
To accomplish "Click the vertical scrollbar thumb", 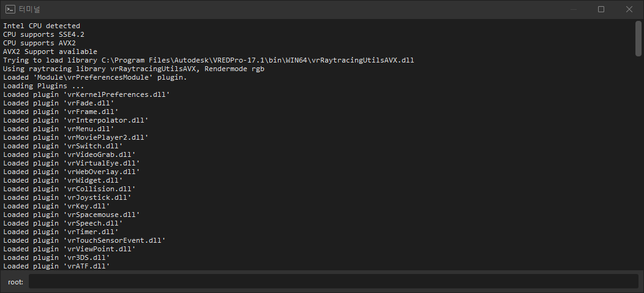I will (638, 37).
